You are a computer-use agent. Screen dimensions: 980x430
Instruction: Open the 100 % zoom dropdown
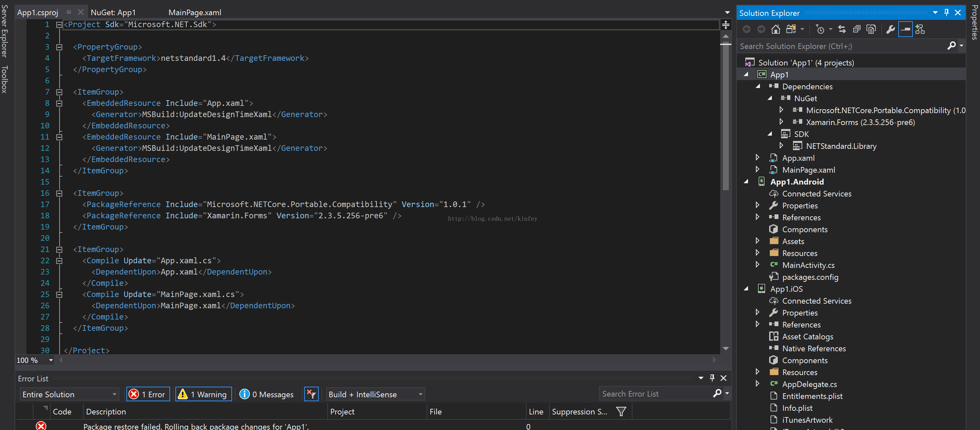pos(51,360)
